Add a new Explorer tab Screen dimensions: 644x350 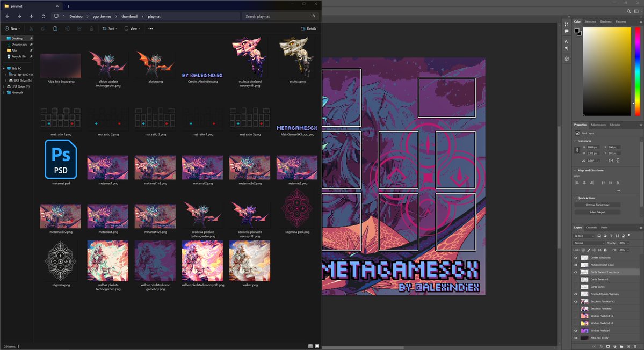pos(69,6)
